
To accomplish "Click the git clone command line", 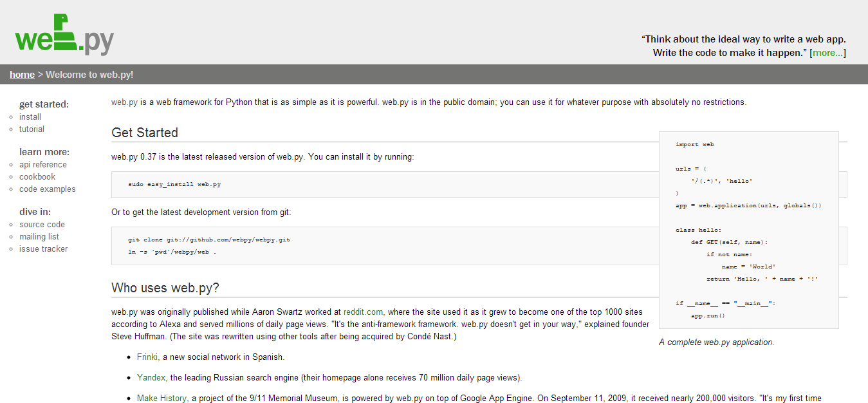I will point(209,239).
